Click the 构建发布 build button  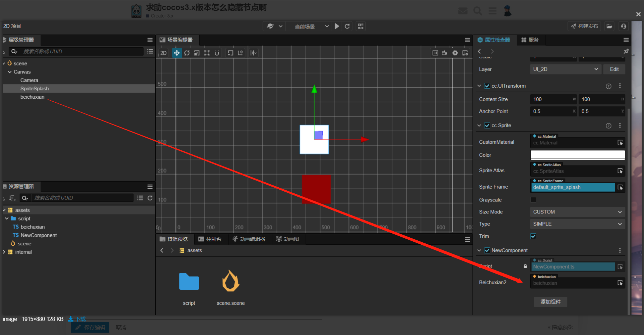pos(585,26)
